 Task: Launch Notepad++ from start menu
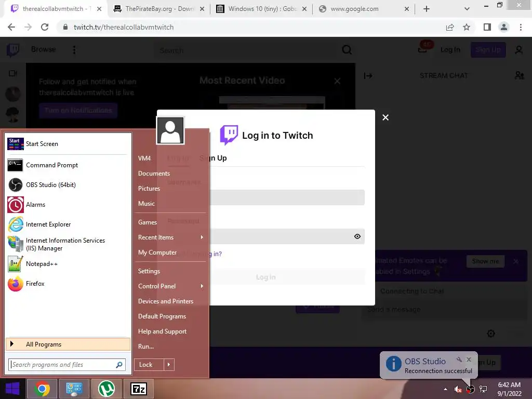[67, 264]
